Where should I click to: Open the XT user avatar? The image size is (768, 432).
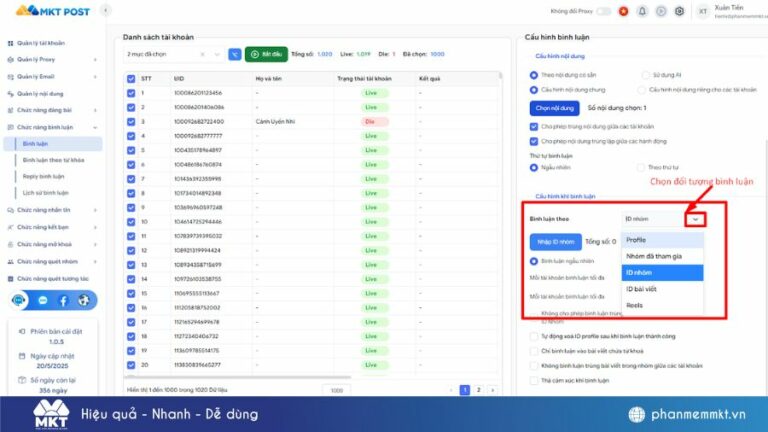point(703,11)
